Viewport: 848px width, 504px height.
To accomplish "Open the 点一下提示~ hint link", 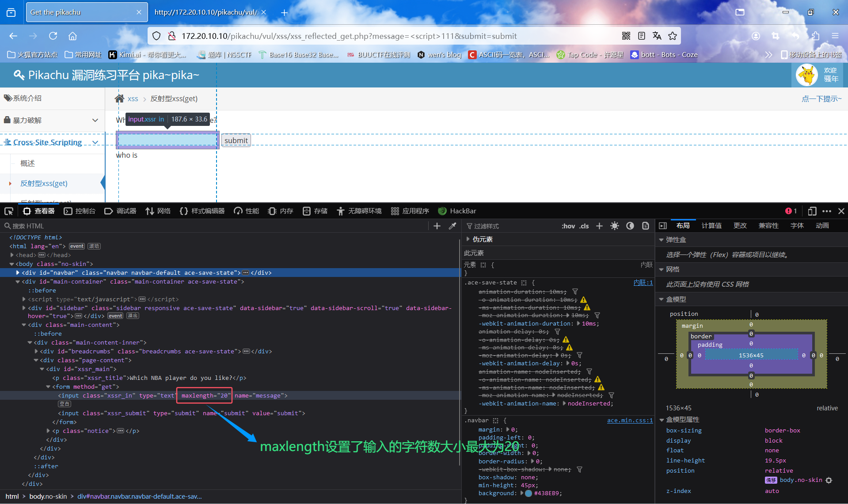I will 821,99.
